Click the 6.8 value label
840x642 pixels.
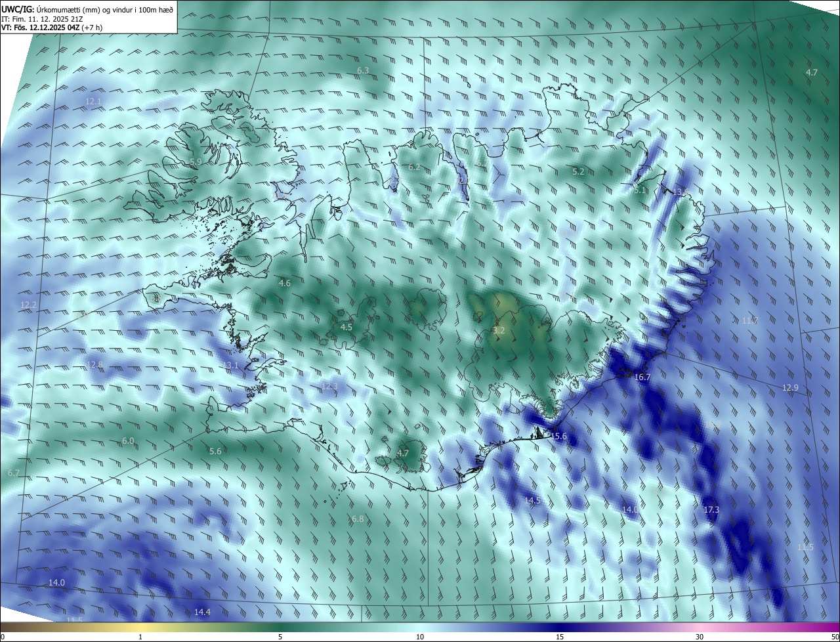point(358,519)
